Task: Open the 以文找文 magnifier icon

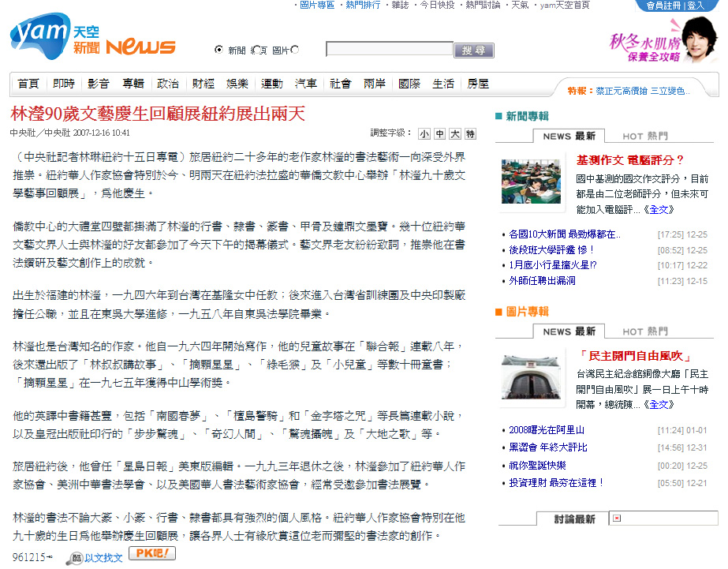Action: click(x=76, y=557)
